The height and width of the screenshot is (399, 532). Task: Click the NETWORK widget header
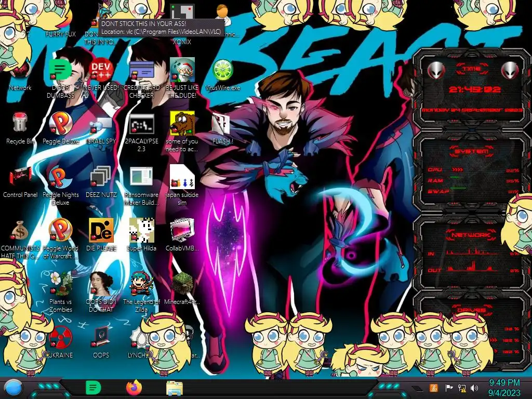[x=471, y=234]
